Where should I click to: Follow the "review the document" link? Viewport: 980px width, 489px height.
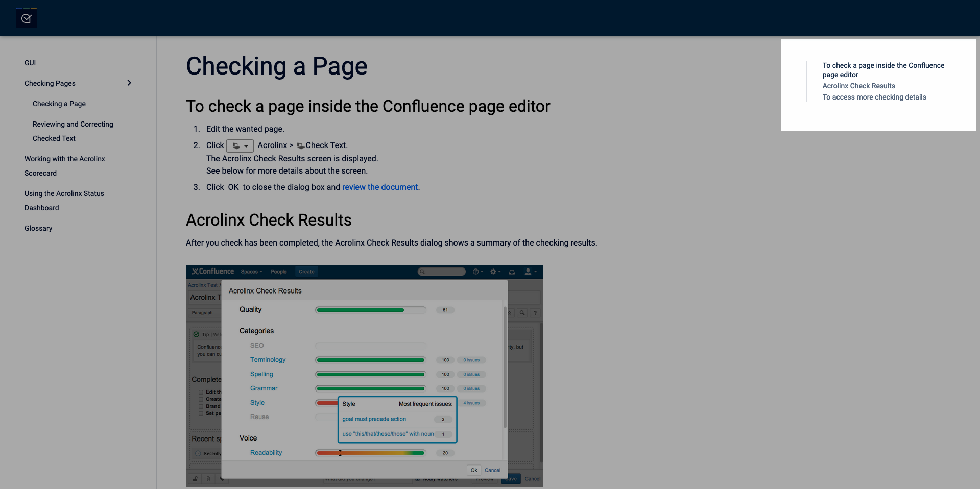[380, 187]
